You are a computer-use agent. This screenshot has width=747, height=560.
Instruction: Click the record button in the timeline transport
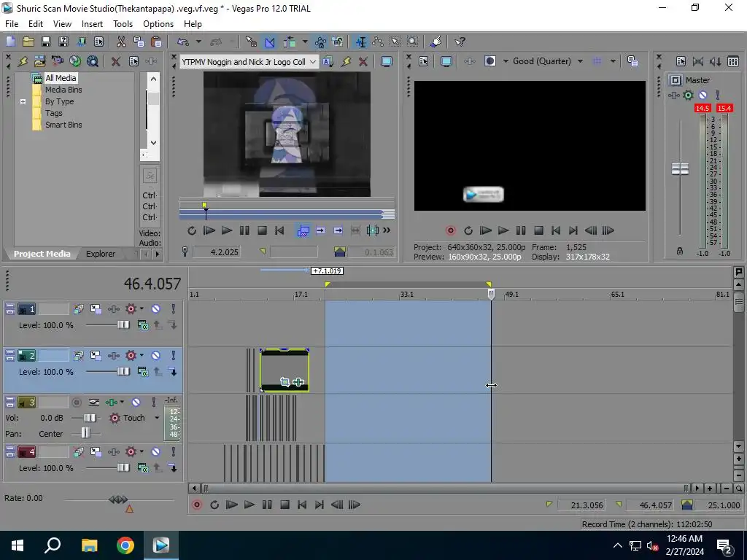click(197, 505)
